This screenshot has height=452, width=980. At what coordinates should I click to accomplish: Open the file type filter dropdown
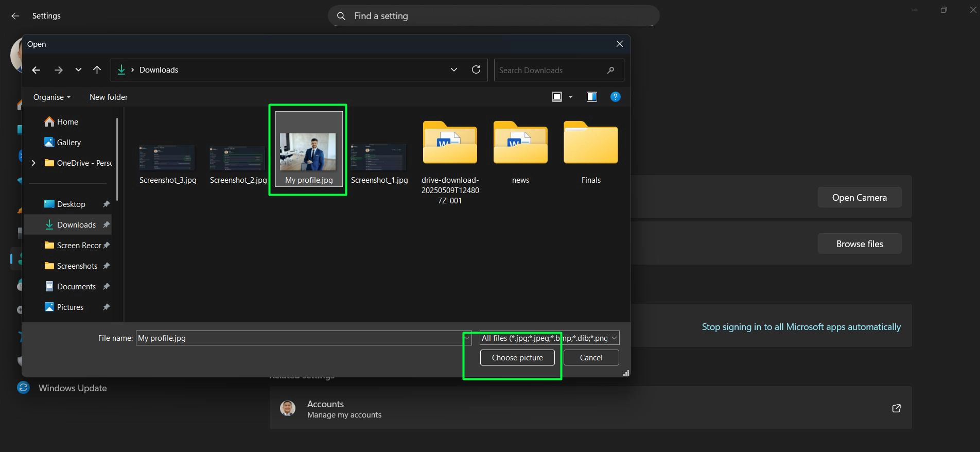(549, 338)
